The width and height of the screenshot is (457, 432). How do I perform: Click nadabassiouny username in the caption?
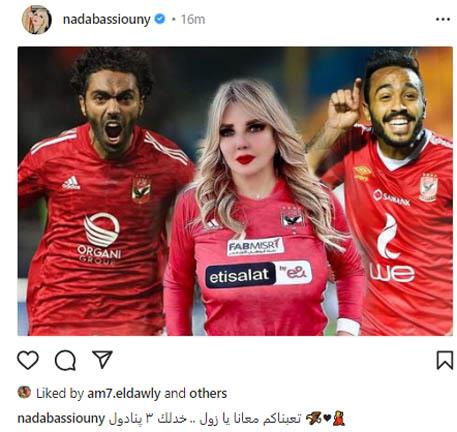click(x=61, y=418)
